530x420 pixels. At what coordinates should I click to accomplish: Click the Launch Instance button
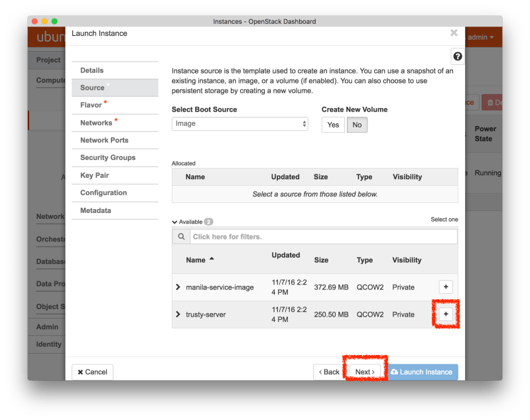pyautogui.click(x=422, y=372)
